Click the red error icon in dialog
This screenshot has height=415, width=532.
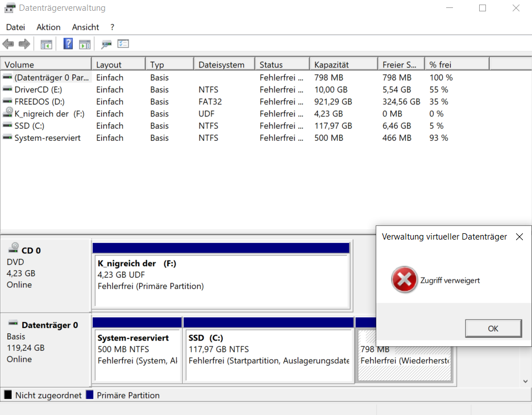click(404, 280)
